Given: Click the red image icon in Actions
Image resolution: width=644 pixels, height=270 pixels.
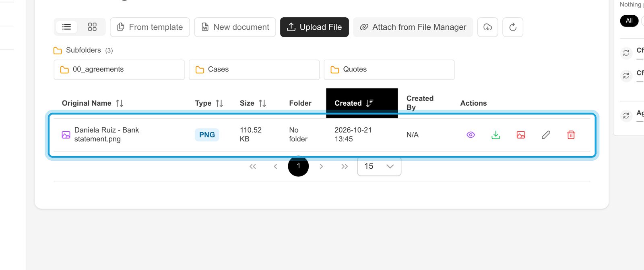Looking at the screenshot, I should pos(521,135).
